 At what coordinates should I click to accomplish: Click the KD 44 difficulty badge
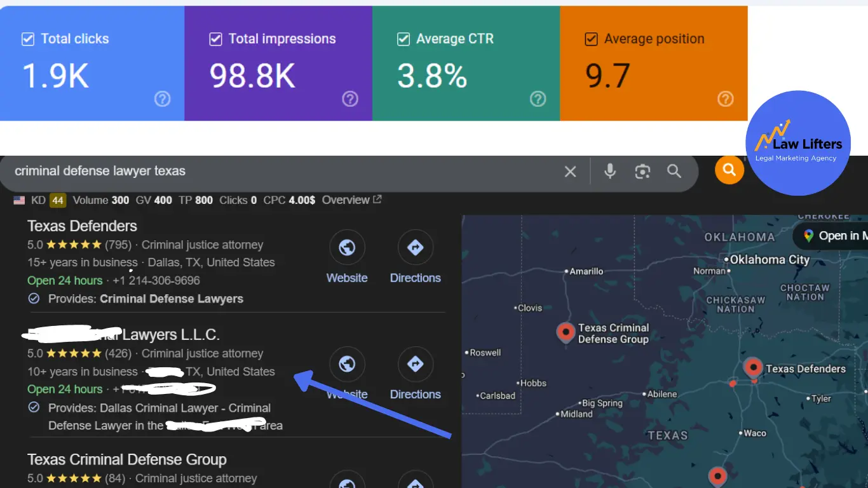(x=58, y=201)
